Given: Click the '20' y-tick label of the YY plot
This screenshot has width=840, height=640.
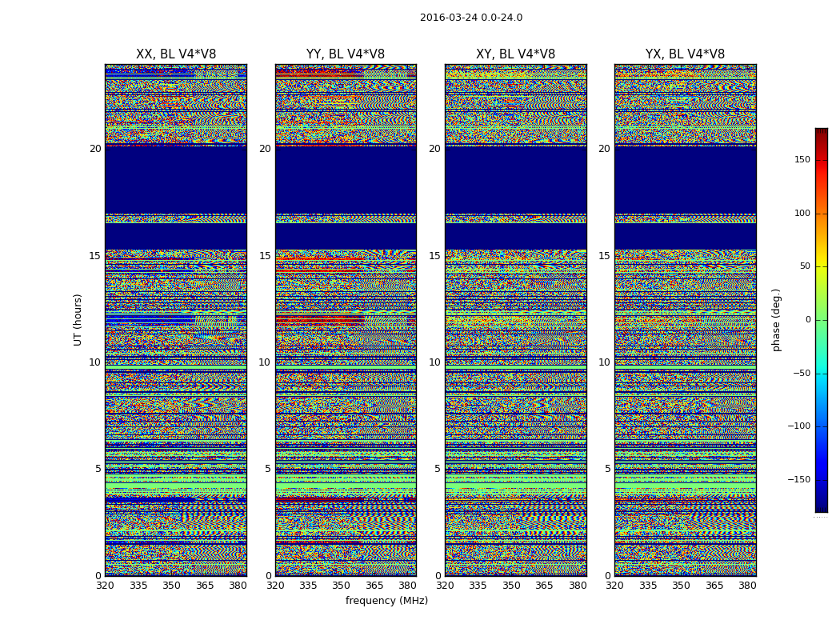Looking at the screenshot, I should 265,149.
